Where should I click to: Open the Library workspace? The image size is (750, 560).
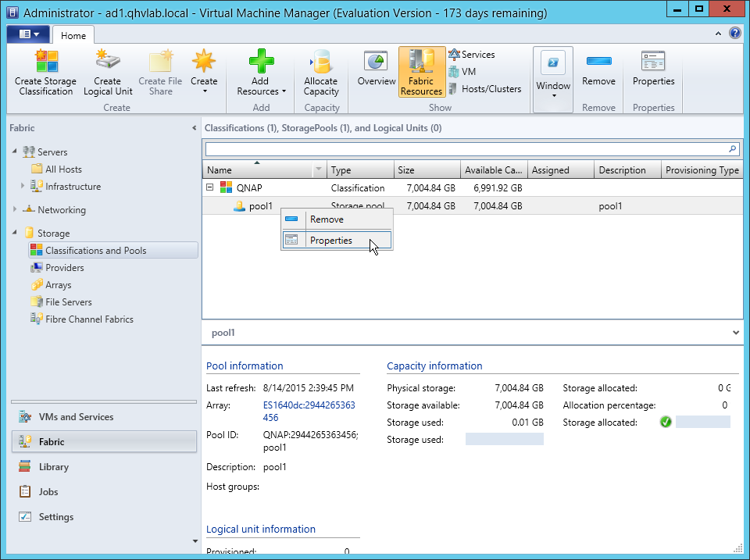coord(104,466)
